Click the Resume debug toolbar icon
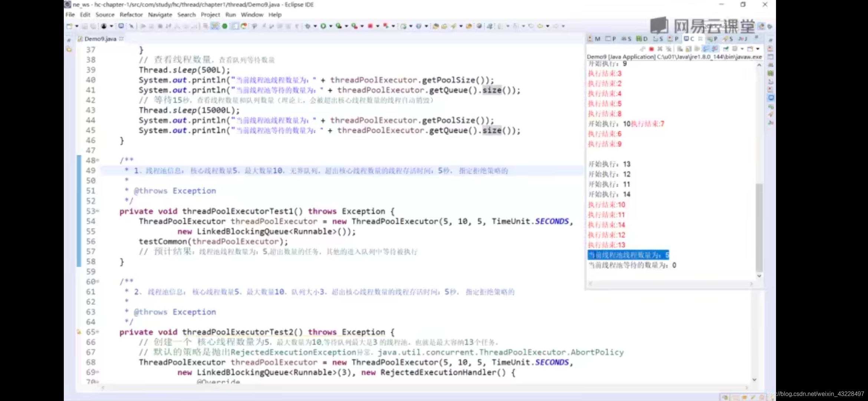The image size is (868, 401). (x=143, y=26)
